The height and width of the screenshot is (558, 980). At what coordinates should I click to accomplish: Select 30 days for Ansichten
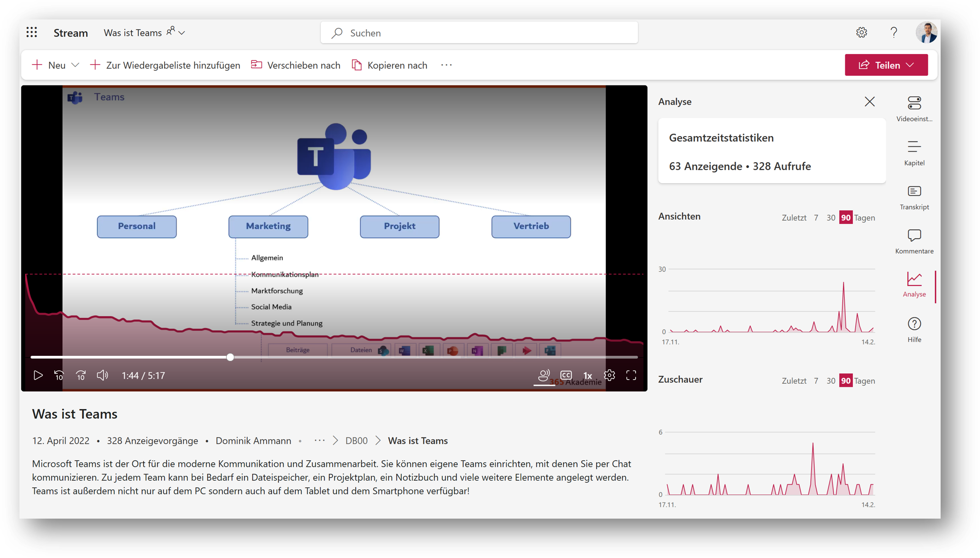click(831, 218)
